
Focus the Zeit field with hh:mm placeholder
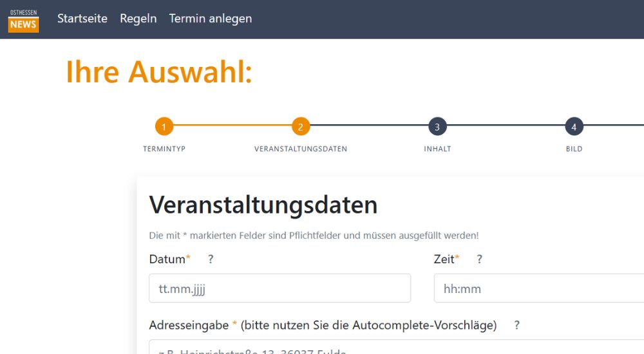538,288
